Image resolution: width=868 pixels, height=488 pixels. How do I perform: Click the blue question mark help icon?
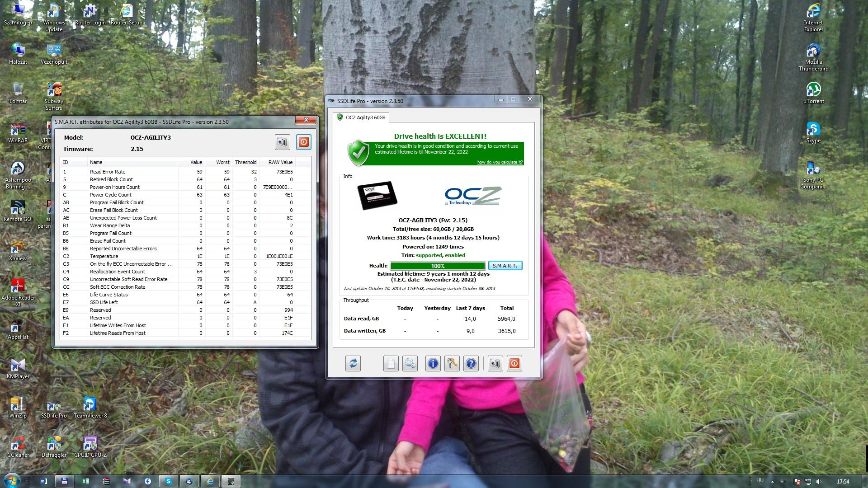[471, 363]
